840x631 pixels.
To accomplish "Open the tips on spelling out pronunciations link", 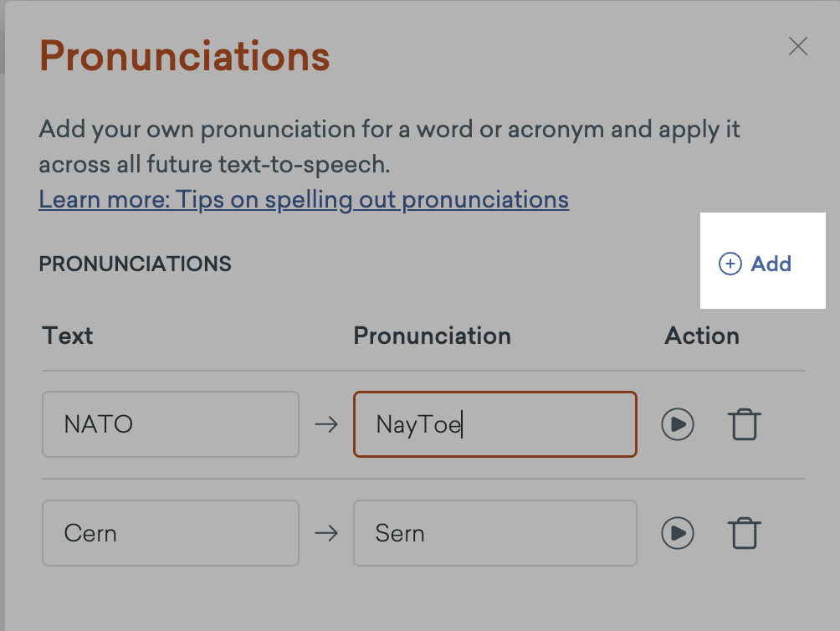I will coord(304,200).
